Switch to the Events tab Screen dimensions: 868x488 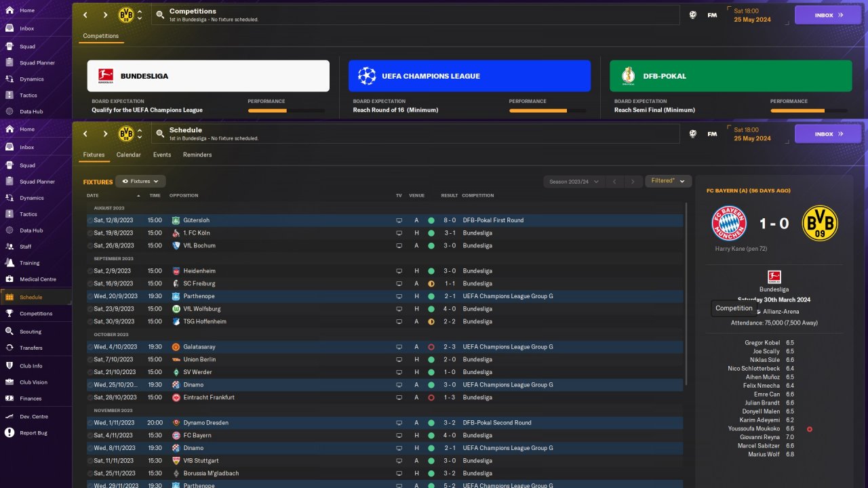[162, 155]
